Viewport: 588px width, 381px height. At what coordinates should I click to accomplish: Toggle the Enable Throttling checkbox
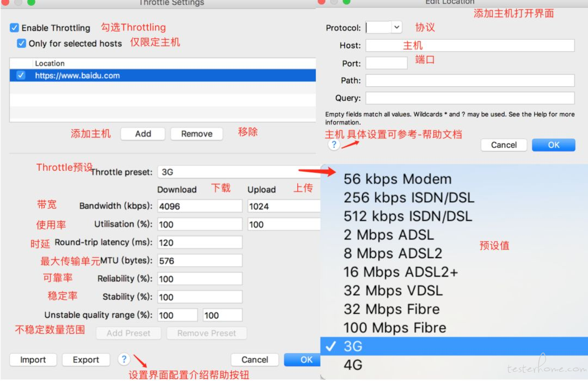tap(14, 28)
